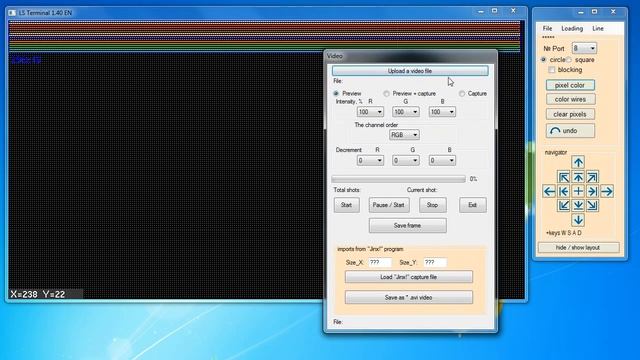Close the side tool panel window
The width and height of the screenshot is (640, 360).
point(613,12)
